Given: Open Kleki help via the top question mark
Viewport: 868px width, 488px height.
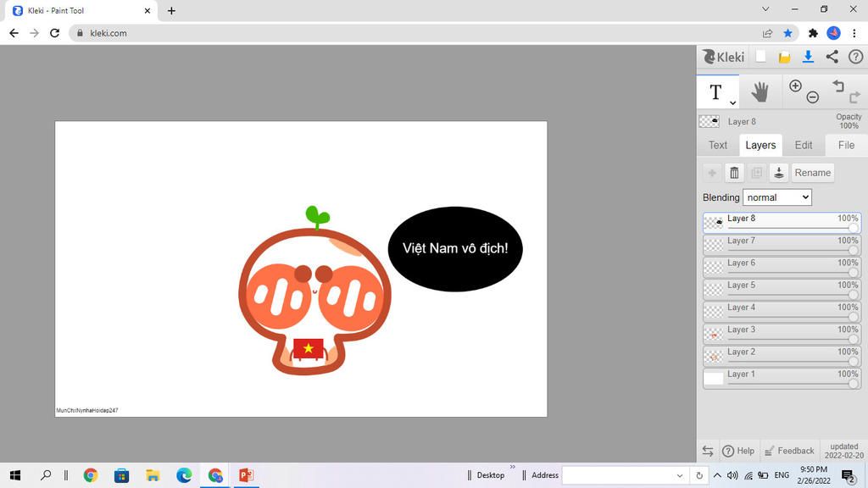Looking at the screenshot, I should coord(855,57).
